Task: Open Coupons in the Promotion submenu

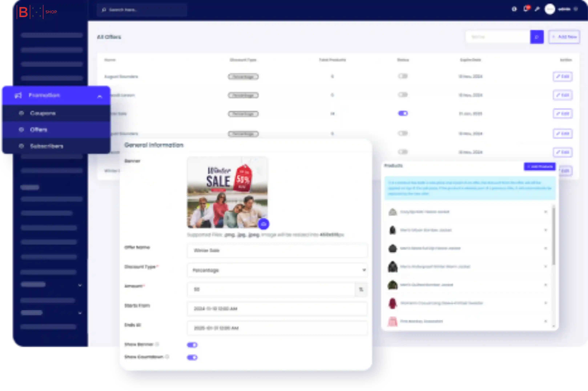Action: [43, 113]
